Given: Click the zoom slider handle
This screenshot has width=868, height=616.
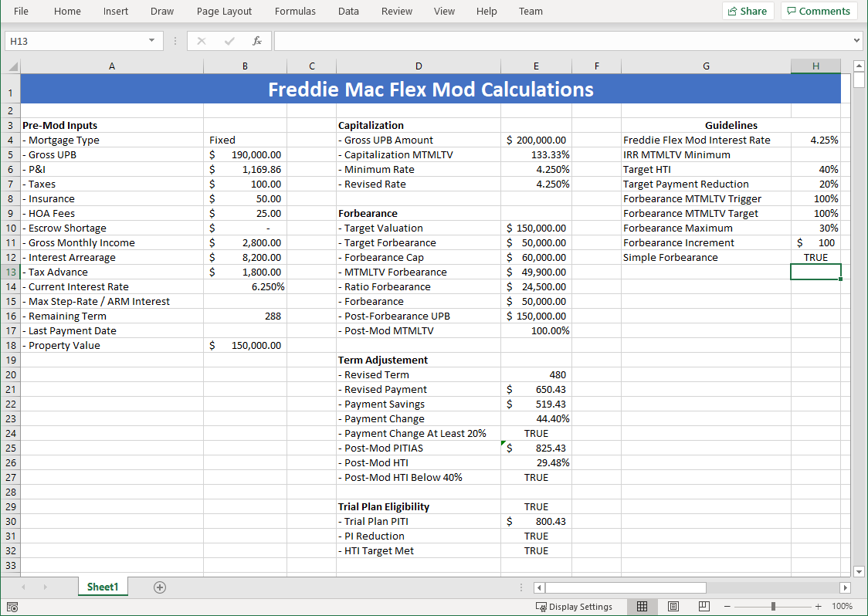Looking at the screenshot, I should pos(773,607).
